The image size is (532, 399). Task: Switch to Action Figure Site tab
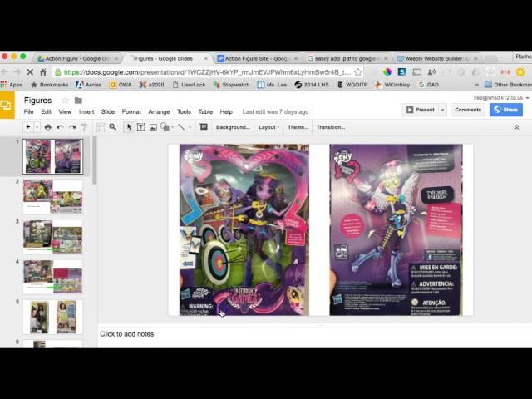tap(257, 58)
